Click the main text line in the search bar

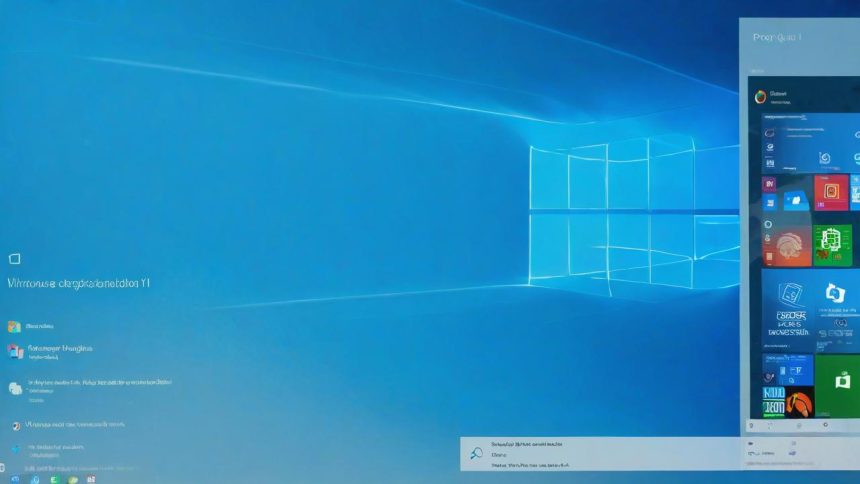pyautogui.click(x=527, y=444)
